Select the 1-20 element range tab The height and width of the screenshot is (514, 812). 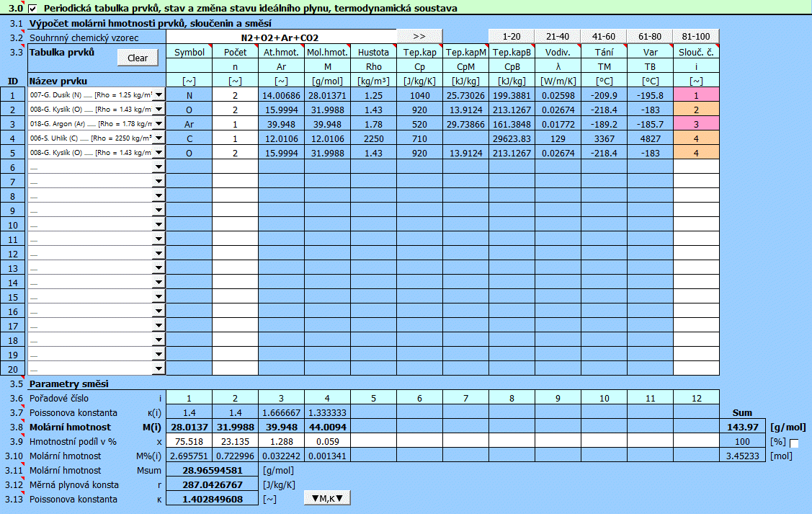point(512,37)
